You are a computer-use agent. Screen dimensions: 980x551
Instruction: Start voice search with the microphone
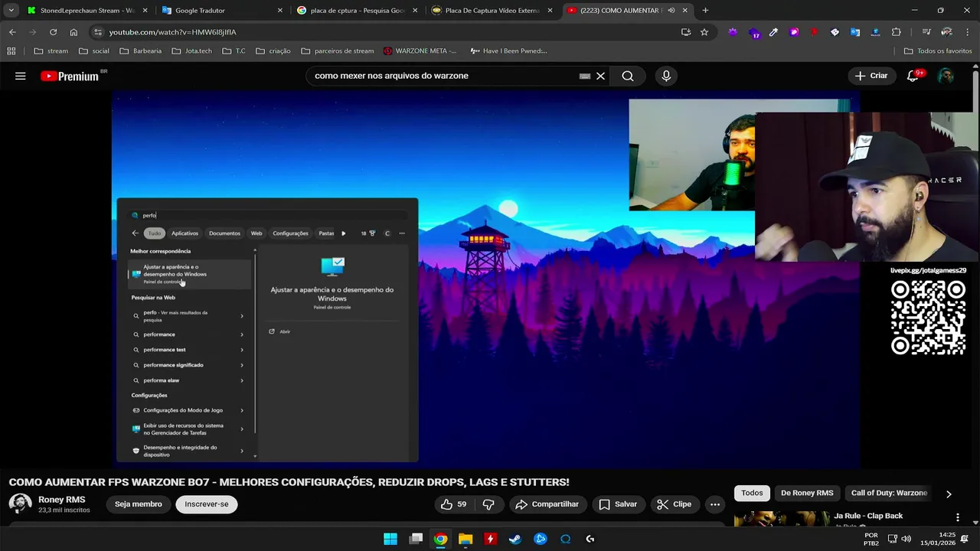pyautogui.click(x=666, y=76)
